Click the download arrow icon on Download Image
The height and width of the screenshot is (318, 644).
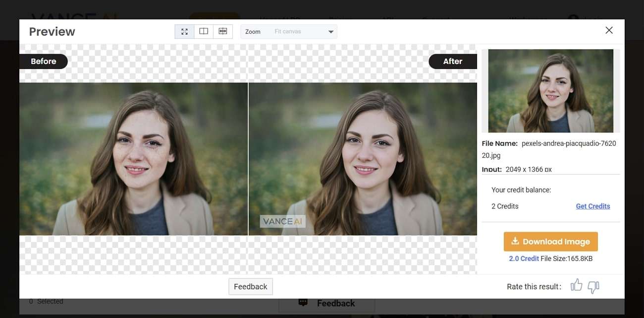coord(515,242)
